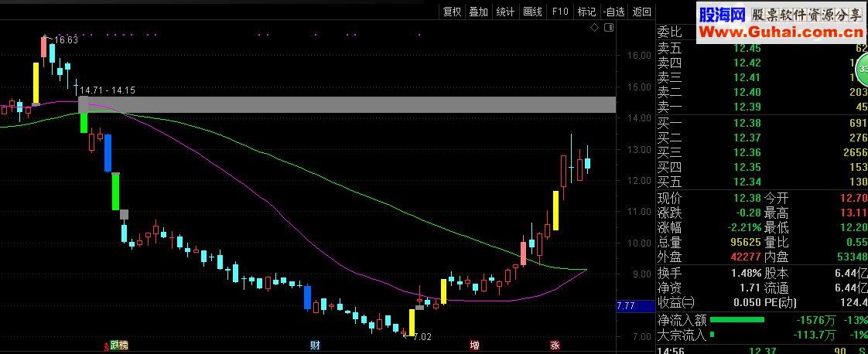Click the 净资 value 1.71
This screenshot has height=354, width=868.
750,288
